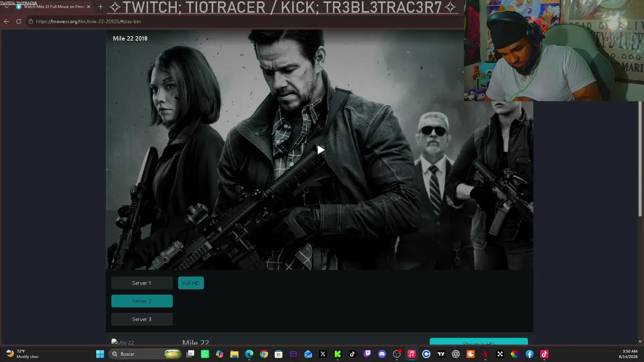Go back to the previous page
This screenshot has width=644, height=362.
click(x=7, y=22)
